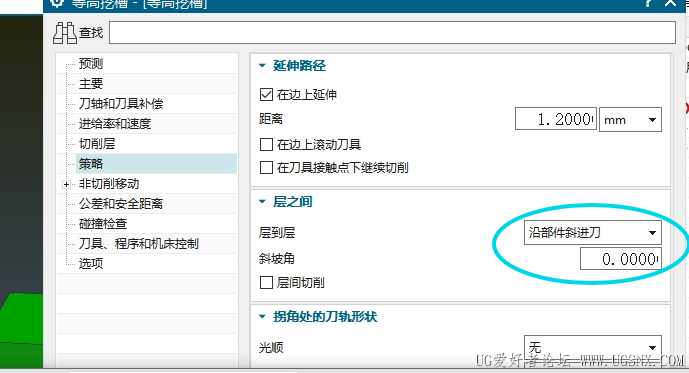689x373 pixels.
Task: Open the mm units dropdown
Action: (630, 120)
